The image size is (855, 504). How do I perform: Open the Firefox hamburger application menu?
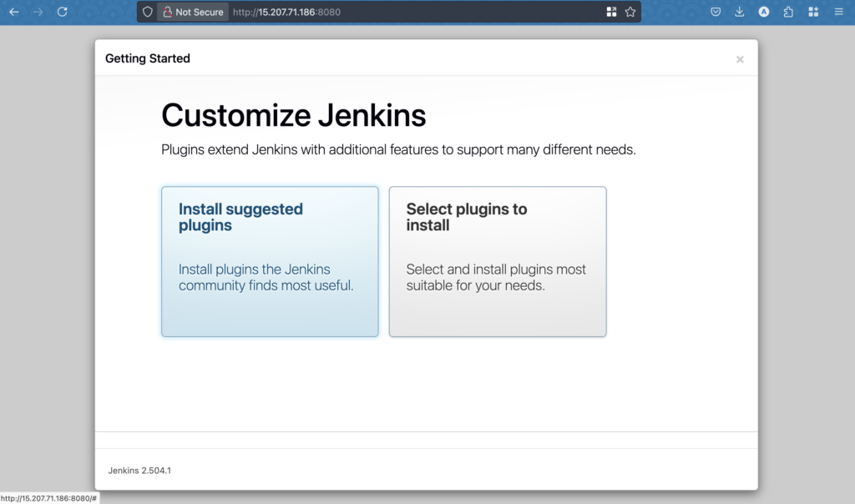(838, 12)
